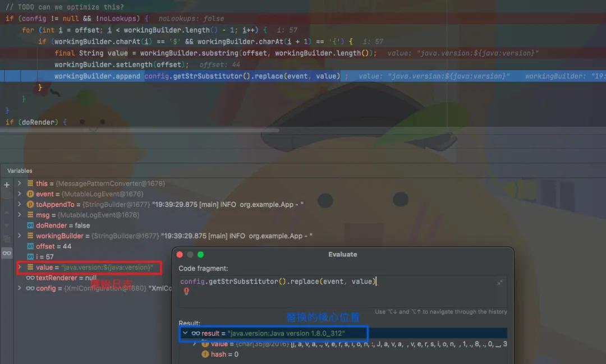Click into the Code fragment input field
This screenshot has height=364, width=606.
342,291
